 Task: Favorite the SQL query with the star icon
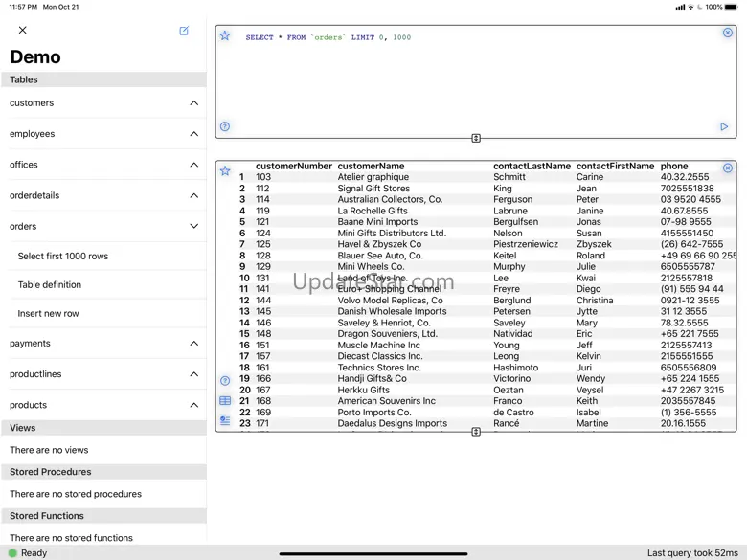tap(225, 35)
